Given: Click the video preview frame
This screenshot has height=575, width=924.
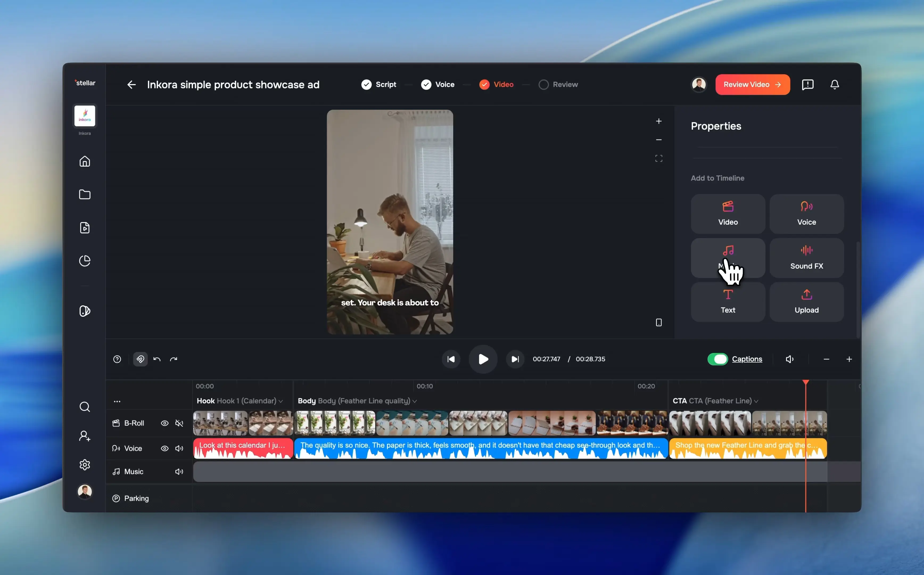Looking at the screenshot, I should tap(390, 222).
